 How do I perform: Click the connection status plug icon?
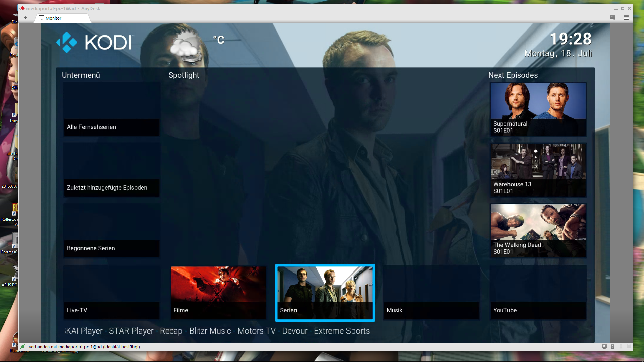click(x=23, y=347)
